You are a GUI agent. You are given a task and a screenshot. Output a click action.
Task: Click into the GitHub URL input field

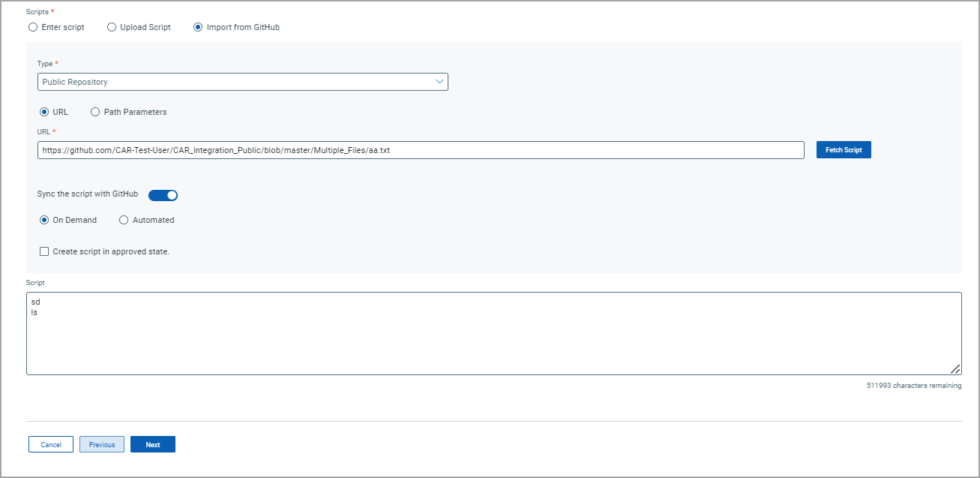pyautogui.click(x=420, y=150)
